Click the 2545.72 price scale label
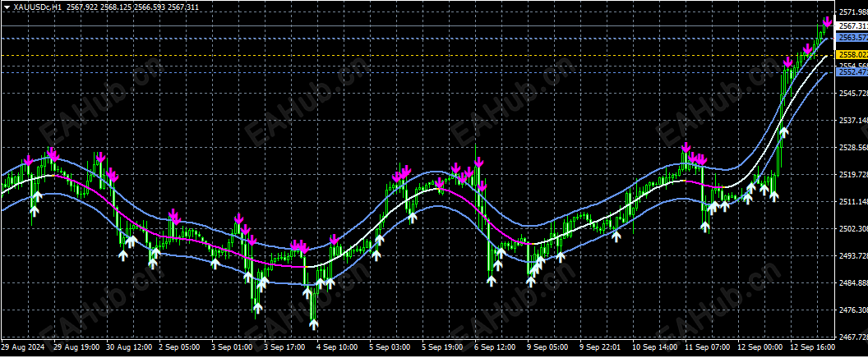Image resolution: width=868 pixels, height=358 pixels. point(853,93)
